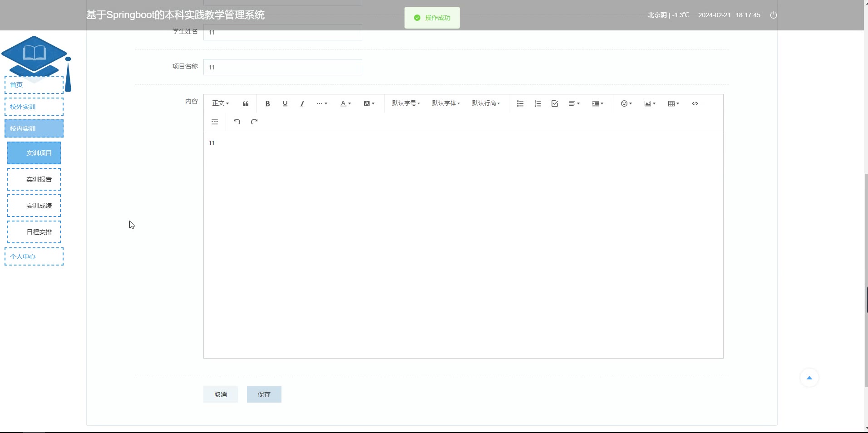
Task: Insert a numbered list
Action: click(538, 103)
